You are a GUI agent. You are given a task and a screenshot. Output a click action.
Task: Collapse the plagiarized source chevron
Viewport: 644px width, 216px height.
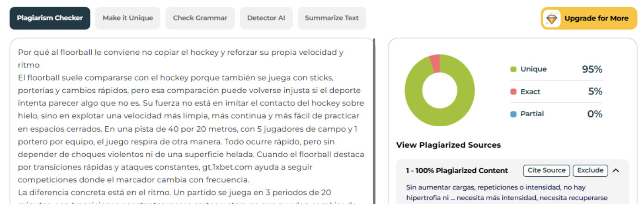[616, 170]
